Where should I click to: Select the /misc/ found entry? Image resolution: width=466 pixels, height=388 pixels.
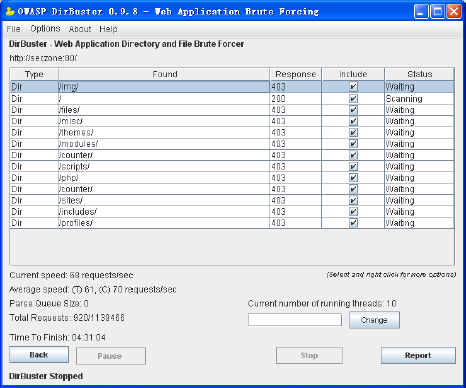(x=164, y=121)
